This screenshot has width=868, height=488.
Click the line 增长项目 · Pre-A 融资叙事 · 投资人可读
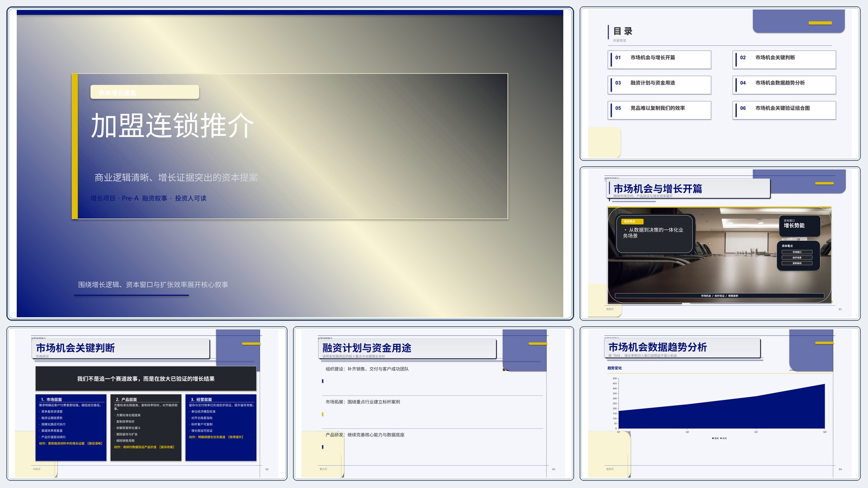coord(148,198)
